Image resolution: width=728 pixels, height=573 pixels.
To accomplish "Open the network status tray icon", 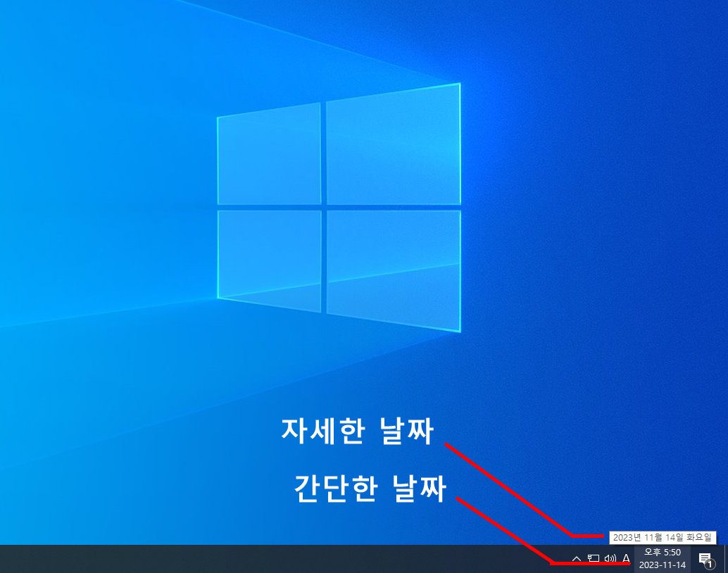I will coord(594,558).
